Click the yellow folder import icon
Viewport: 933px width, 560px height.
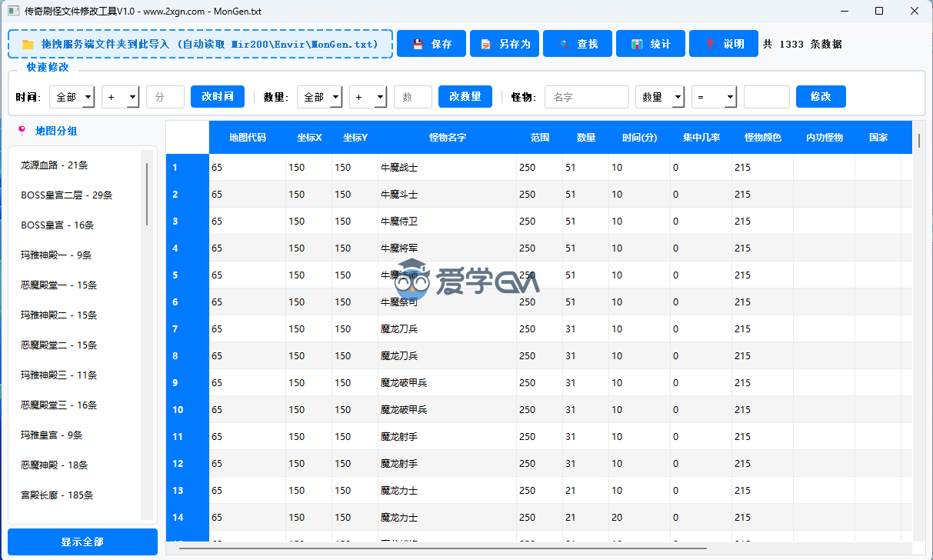[28, 45]
